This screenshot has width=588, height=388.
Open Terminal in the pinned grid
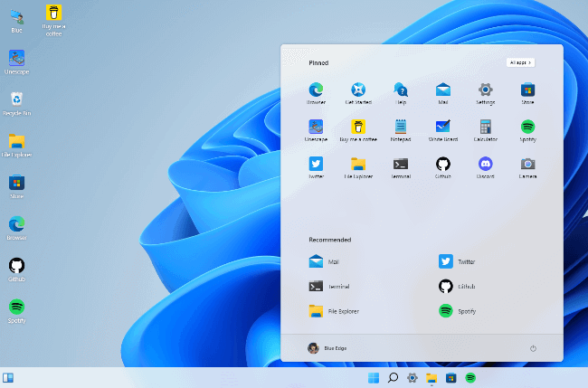click(401, 167)
